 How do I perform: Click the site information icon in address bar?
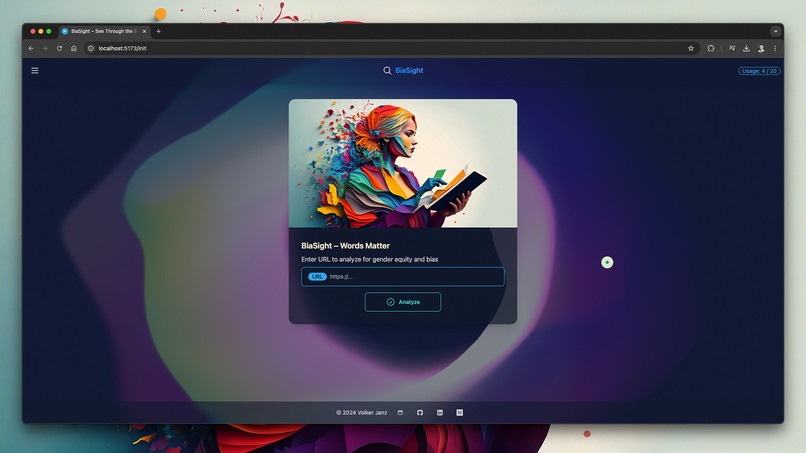click(x=90, y=48)
